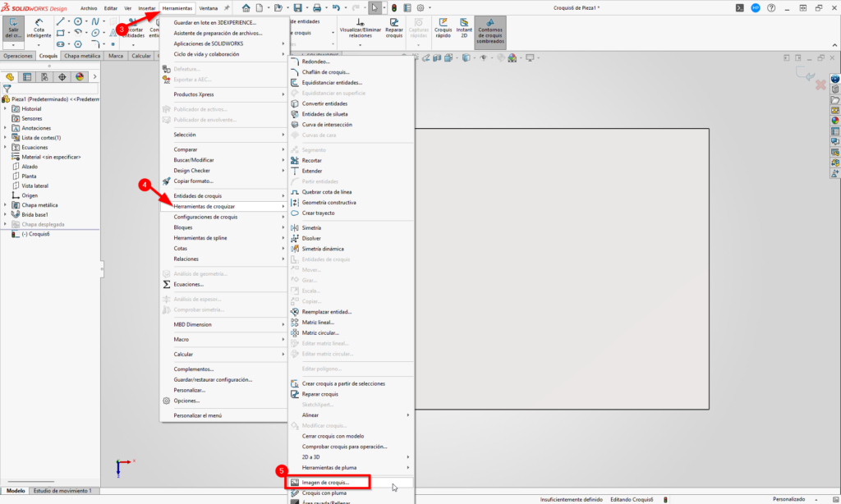Switch to Calcular ribbon tab
This screenshot has width=841, height=504.
point(141,56)
